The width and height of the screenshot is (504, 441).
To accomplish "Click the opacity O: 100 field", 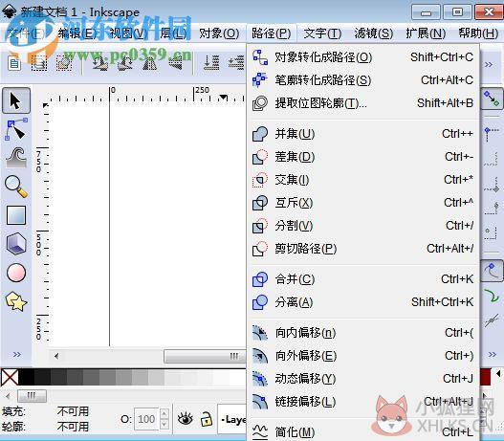I will (146, 419).
